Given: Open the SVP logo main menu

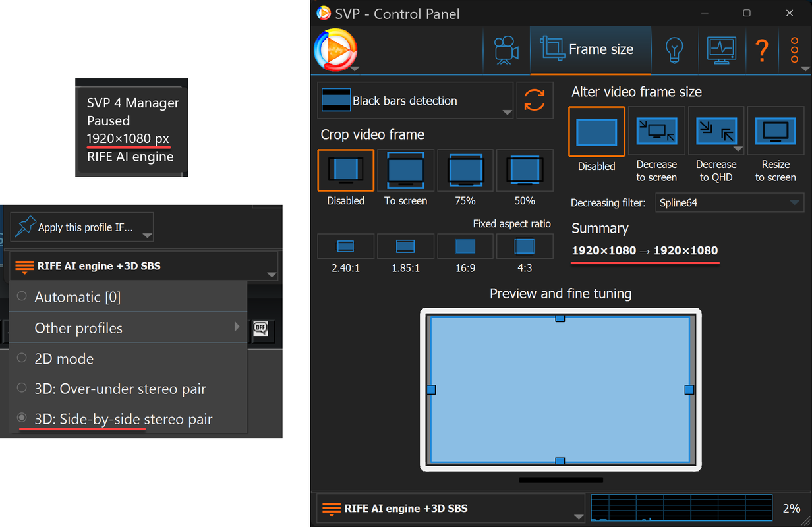Looking at the screenshot, I should click(x=335, y=49).
